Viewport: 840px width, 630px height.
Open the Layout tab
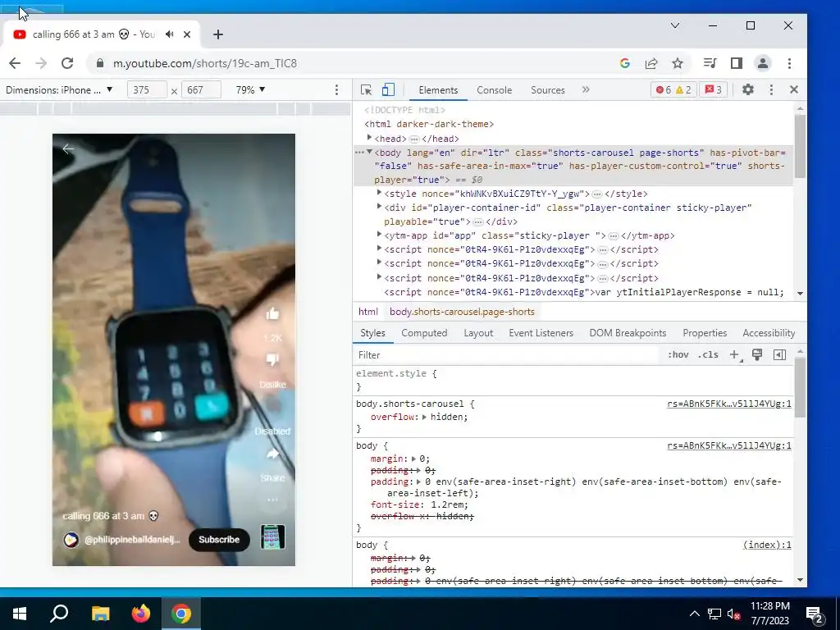[478, 333]
